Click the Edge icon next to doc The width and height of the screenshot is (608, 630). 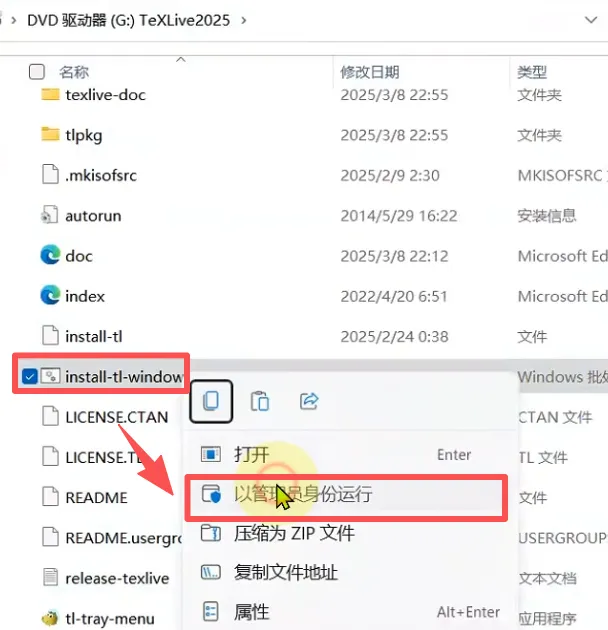[x=50, y=255]
